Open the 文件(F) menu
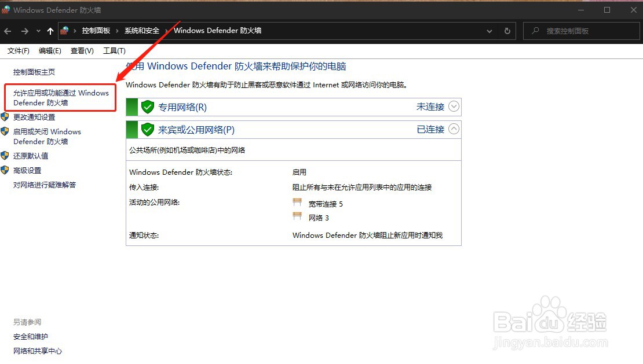The height and width of the screenshot is (364, 643). 19,51
